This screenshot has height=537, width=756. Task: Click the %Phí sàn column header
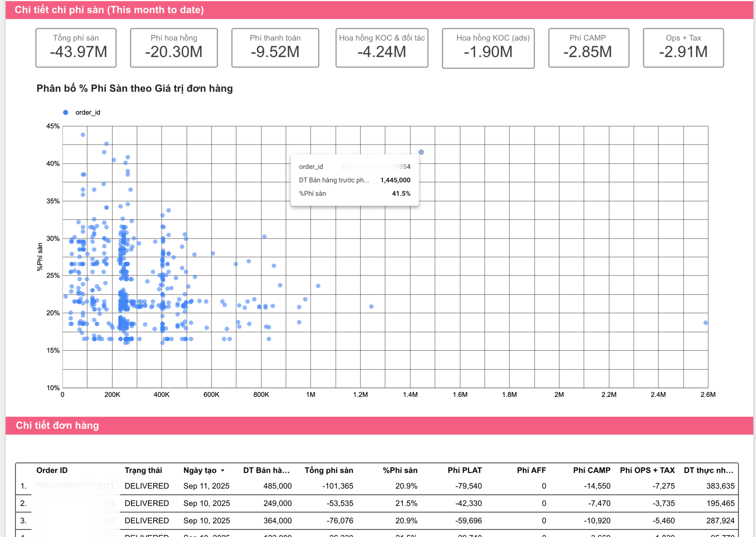click(400, 470)
